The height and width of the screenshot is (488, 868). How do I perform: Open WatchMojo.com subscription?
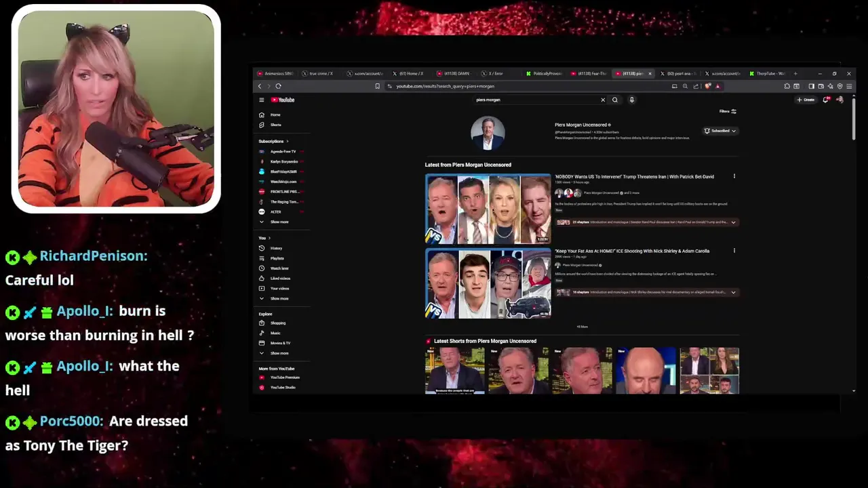283,182
